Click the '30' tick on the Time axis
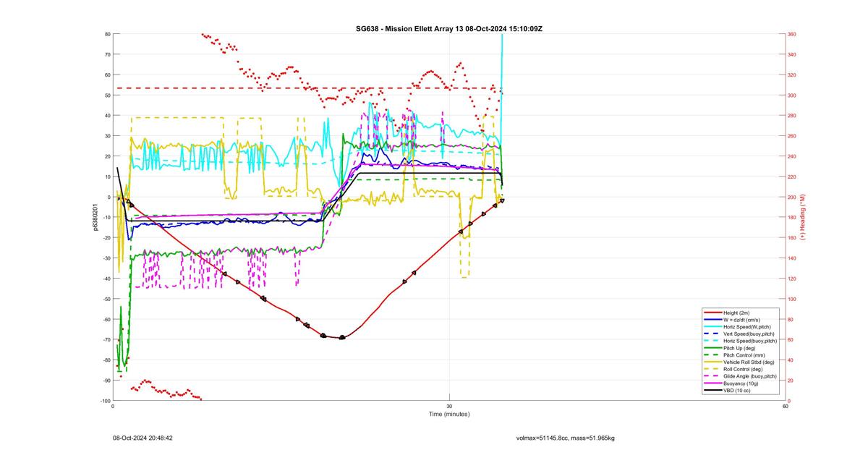 click(449, 406)
